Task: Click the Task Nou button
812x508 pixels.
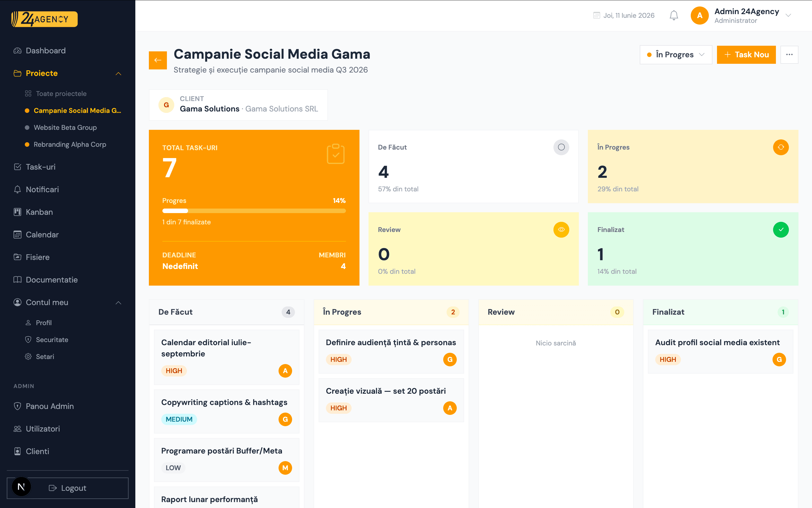Action: [x=746, y=54]
